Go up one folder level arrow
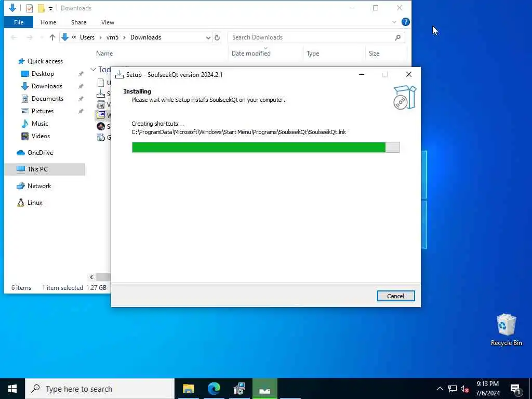Screen dimensions: 532x399 pyautogui.click(x=52, y=37)
